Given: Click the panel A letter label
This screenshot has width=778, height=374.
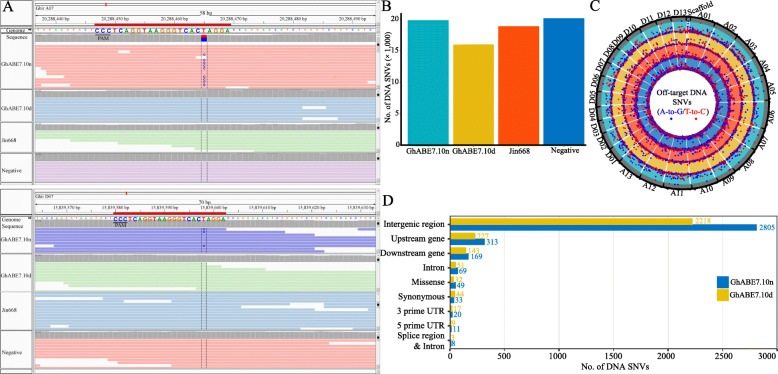Looking at the screenshot, I should click(x=7, y=6).
